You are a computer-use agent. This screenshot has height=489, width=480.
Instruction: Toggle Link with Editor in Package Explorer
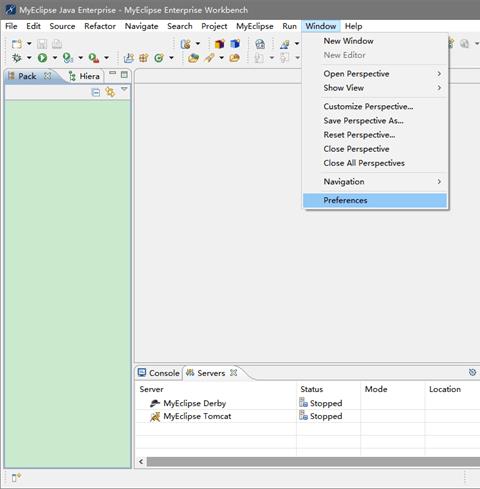(110, 92)
